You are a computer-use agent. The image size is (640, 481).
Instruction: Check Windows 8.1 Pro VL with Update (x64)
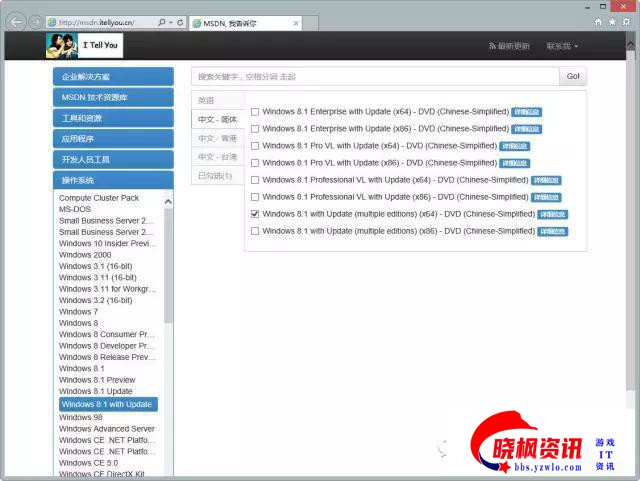tap(255, 146)
